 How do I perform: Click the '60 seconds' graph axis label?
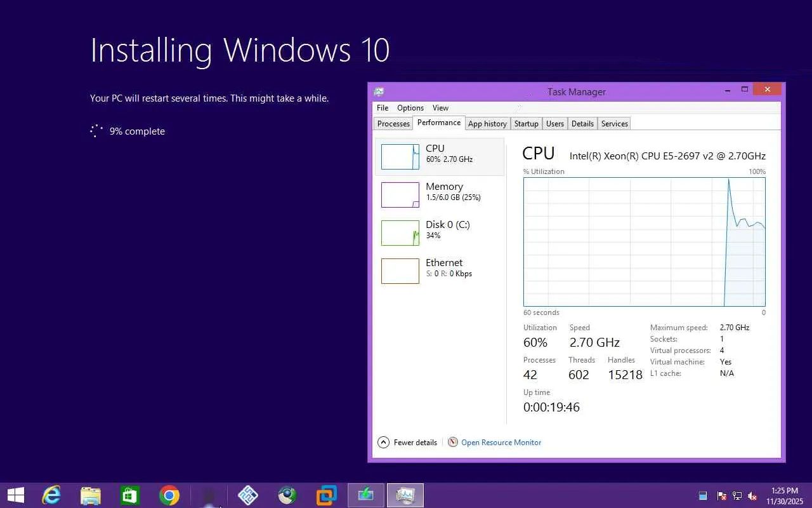coord(541,312)
